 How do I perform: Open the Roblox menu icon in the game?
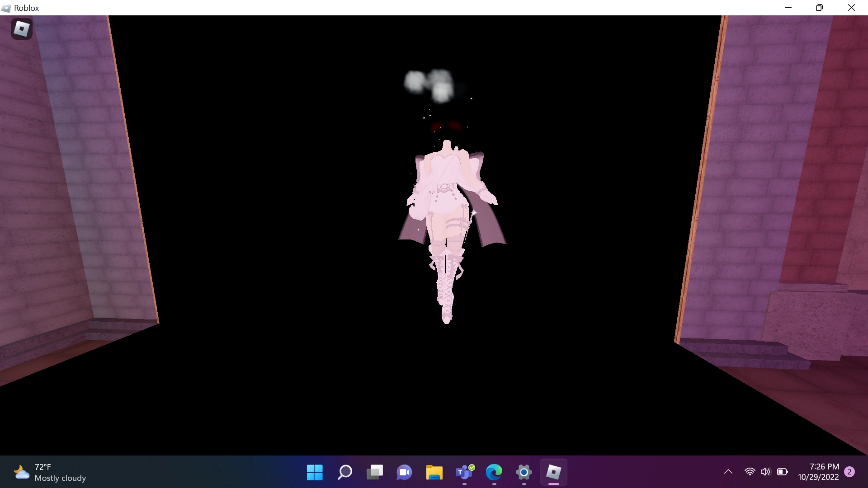21,29
